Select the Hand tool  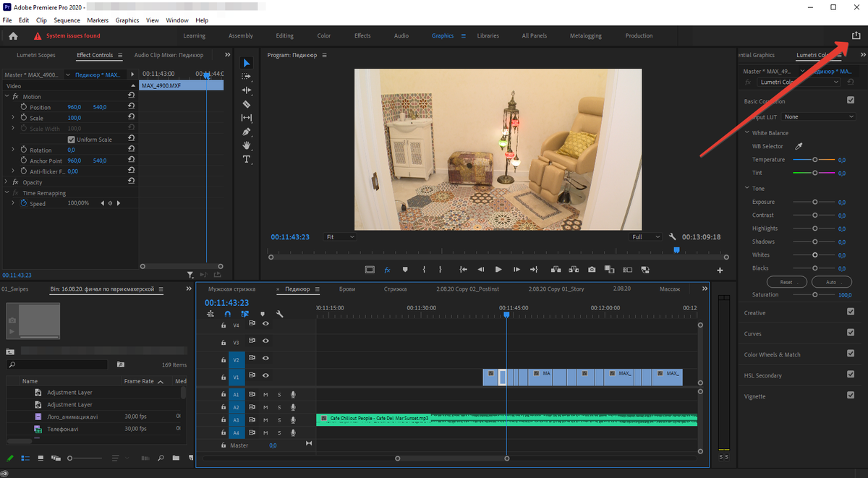(x=246, y=145)
